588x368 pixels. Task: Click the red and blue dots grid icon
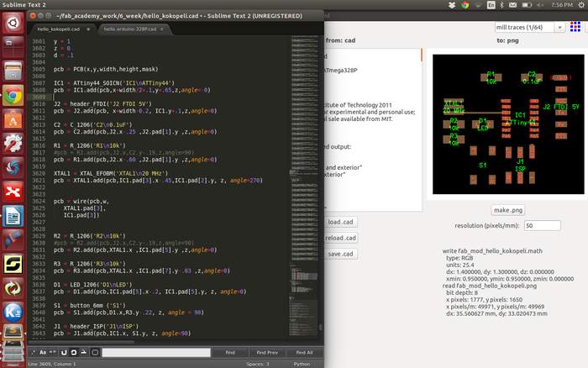575,27
